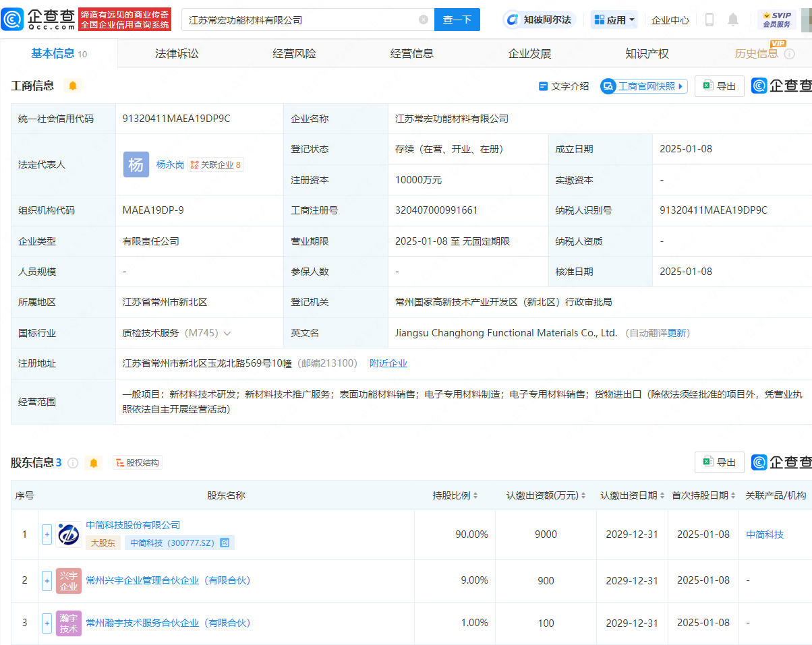Click the 文字介绍 text intro icon
The image size is (812, 645).
coord(563,86)
